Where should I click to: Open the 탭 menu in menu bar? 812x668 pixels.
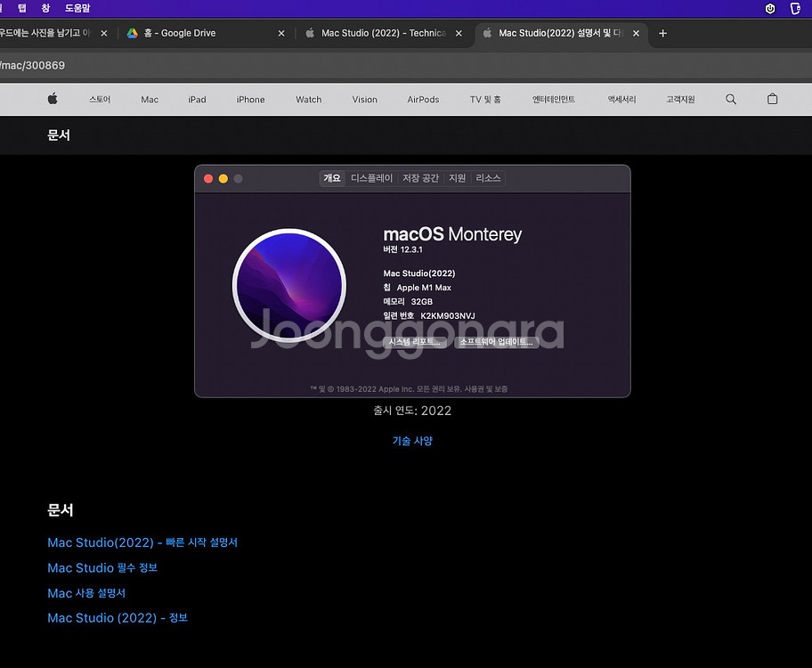[x=21, y=8]
